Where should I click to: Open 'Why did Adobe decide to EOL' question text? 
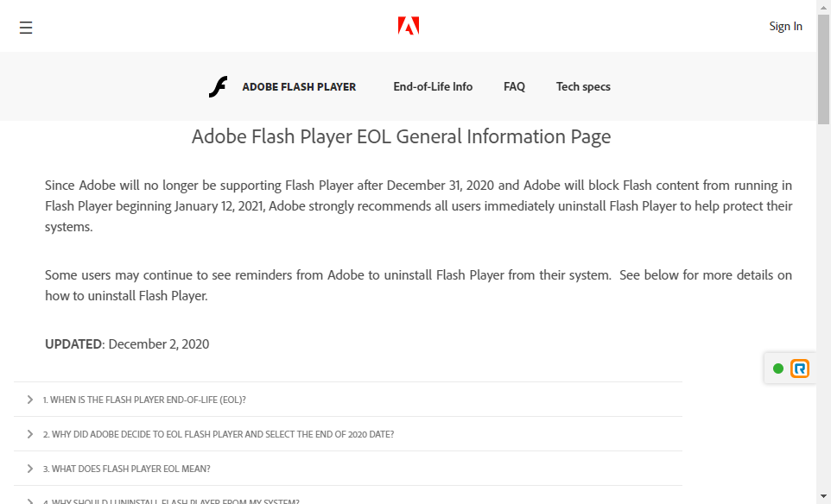(219, 434)
